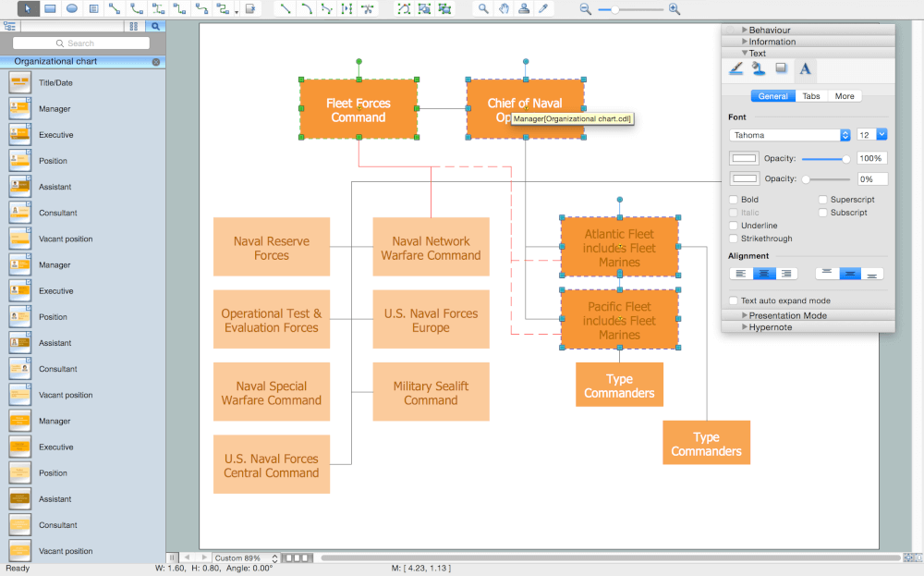924x576 pixels.
Task: Toggle Text auto expand mode checkbox
Action: [x=734, y=300]
